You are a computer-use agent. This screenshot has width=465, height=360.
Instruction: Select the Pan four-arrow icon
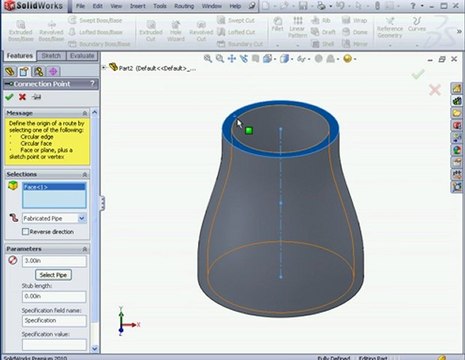pos(232,59)
